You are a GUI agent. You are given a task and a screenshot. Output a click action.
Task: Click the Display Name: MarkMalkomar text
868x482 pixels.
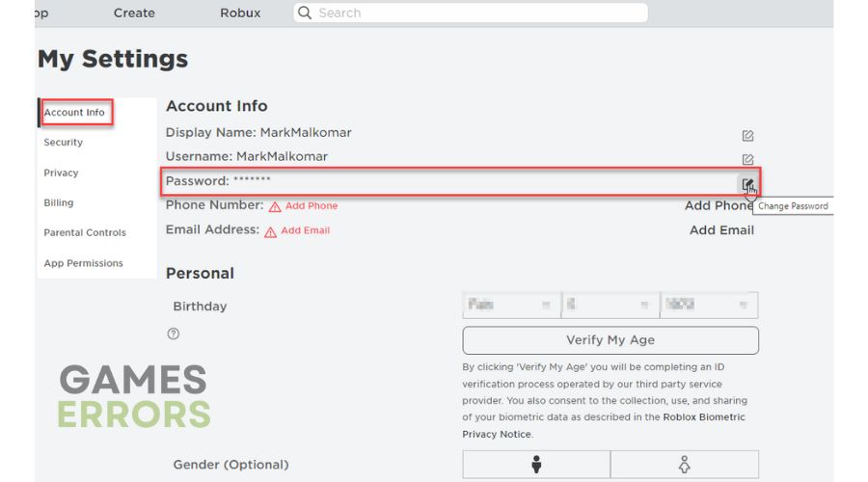coord(258,133)
